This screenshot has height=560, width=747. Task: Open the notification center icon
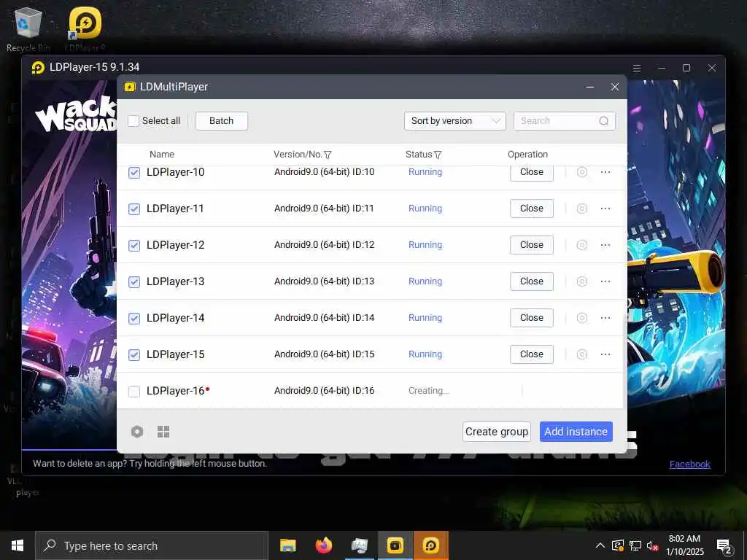(x=724, y=545)
